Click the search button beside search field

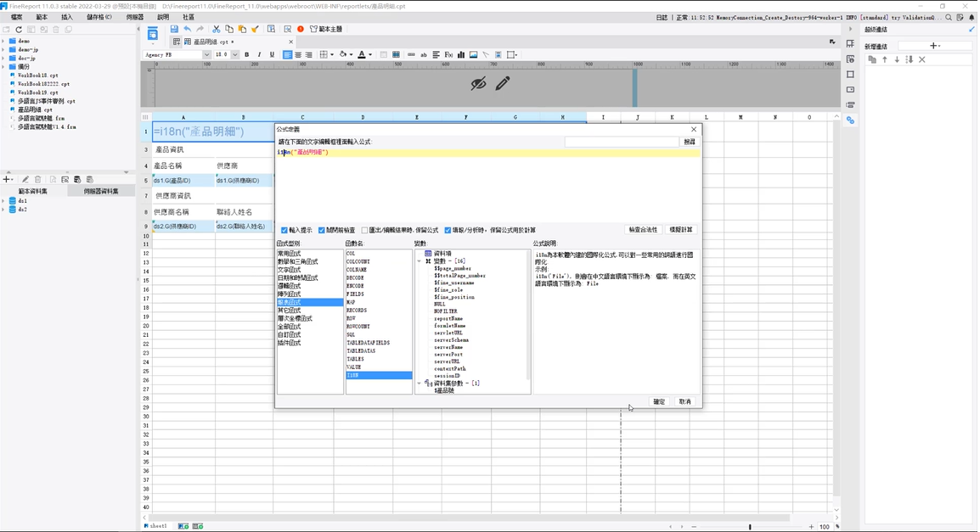690,143
